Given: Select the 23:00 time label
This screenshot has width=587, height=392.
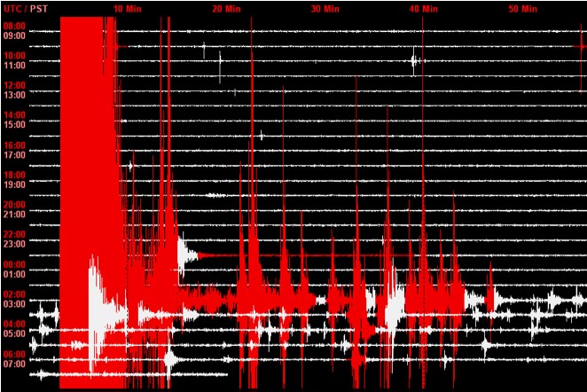Looking at the screenshot, I should pos(14,244).
